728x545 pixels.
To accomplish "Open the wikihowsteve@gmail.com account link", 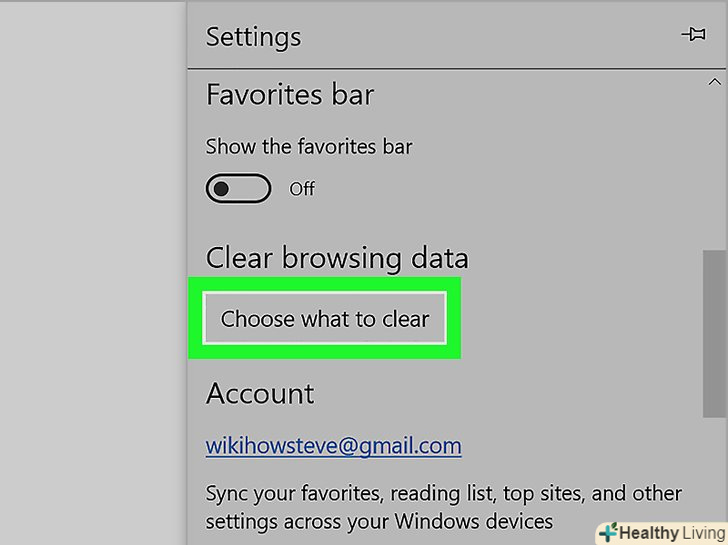I will 333,446.
